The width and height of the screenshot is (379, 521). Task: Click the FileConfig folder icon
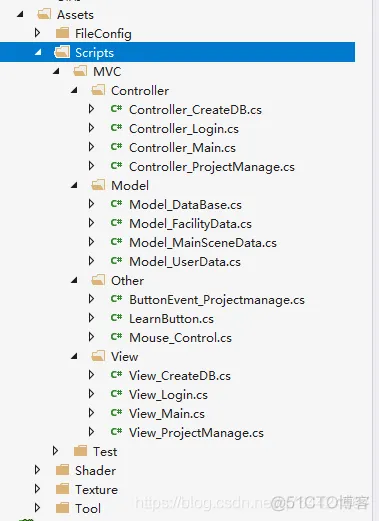[x=62, y=33]
